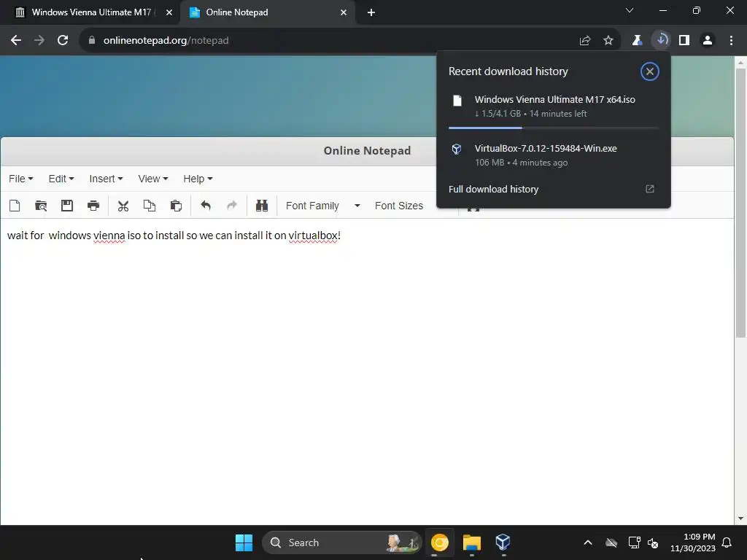The height and width of the screenshot is (560, 747).
Task: Click the Chrome Labs flask icon
Action: tap(637, 41)
